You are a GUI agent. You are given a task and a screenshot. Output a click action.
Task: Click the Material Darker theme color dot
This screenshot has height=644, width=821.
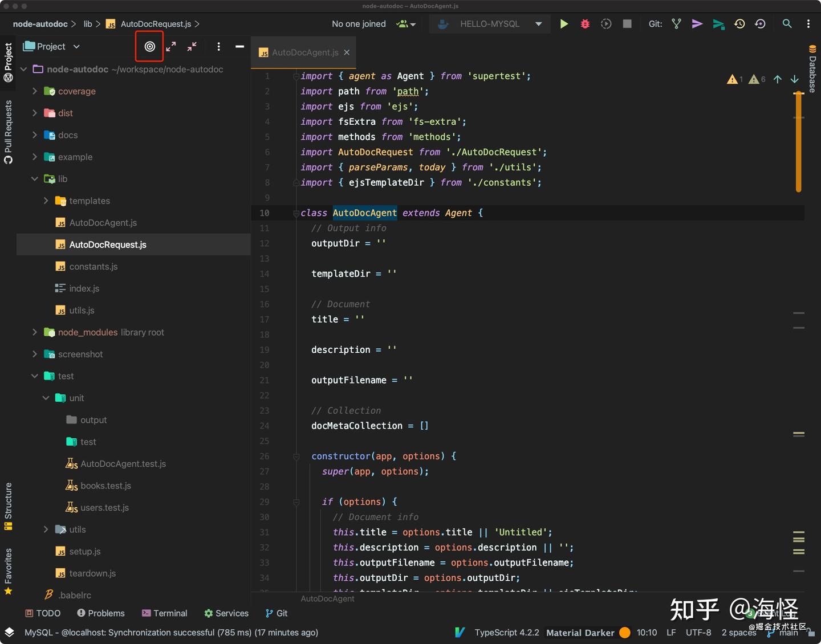pos(624,632)
